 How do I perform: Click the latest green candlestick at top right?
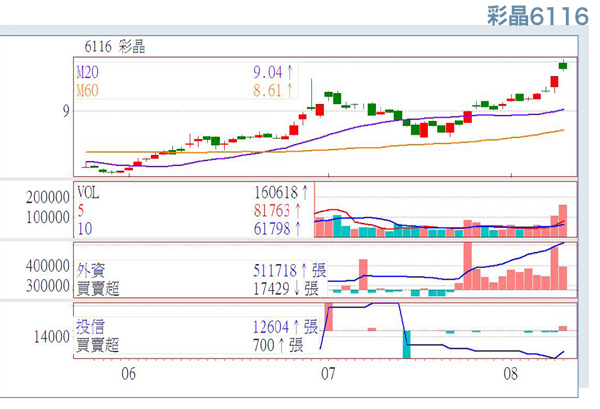click(563, 66)
